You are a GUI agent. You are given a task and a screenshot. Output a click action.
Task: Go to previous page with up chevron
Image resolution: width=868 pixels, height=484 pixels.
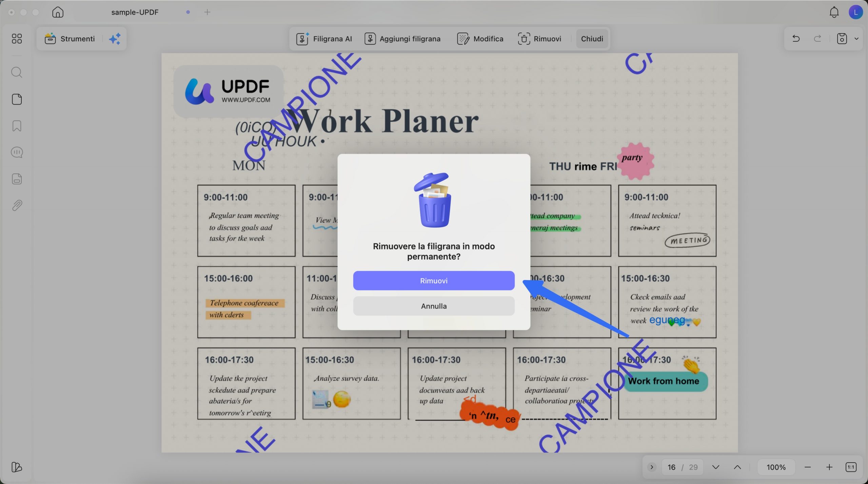(x=737, y=467)
